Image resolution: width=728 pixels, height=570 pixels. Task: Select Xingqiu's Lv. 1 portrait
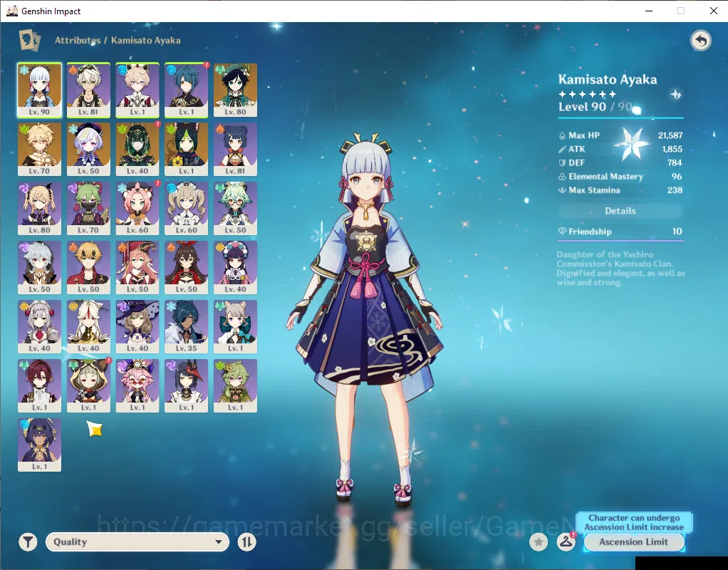(186, 90)
